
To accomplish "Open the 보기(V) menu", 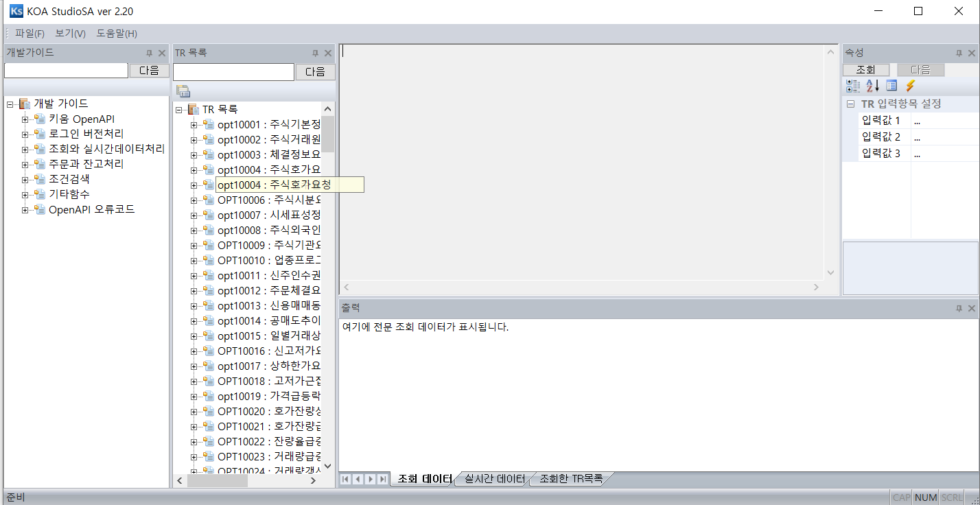I will click(x=70, y=34).
